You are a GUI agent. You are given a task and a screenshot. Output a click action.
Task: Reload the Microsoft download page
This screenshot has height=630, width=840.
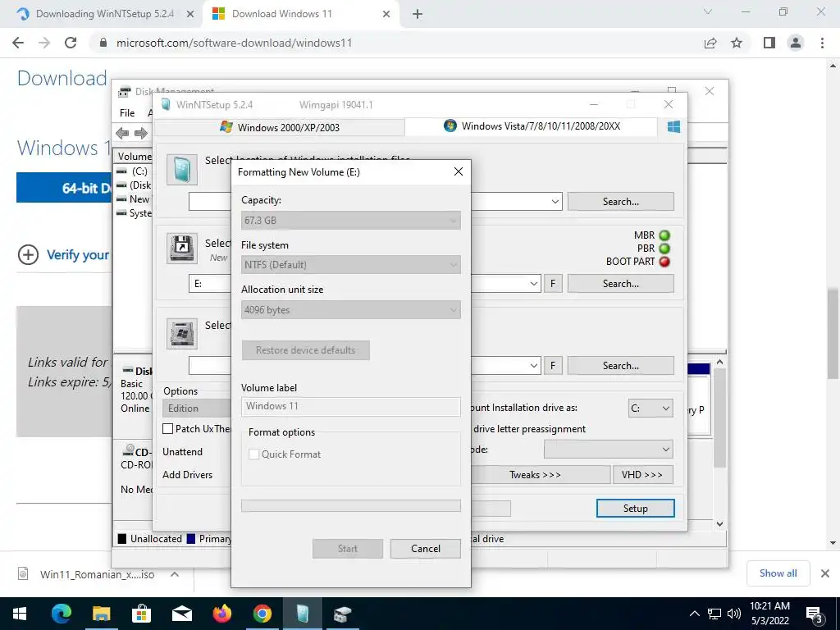click(71, 43)
